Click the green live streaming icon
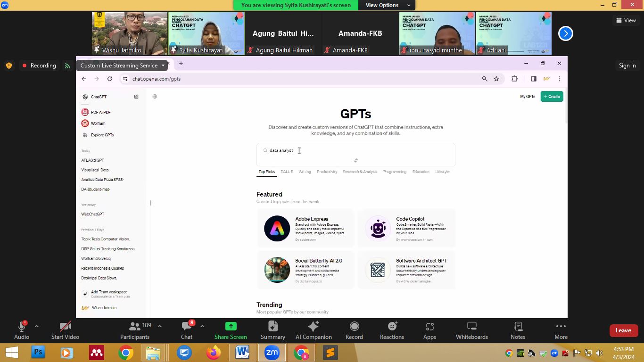Screen dimensions: 644x362 67,66
